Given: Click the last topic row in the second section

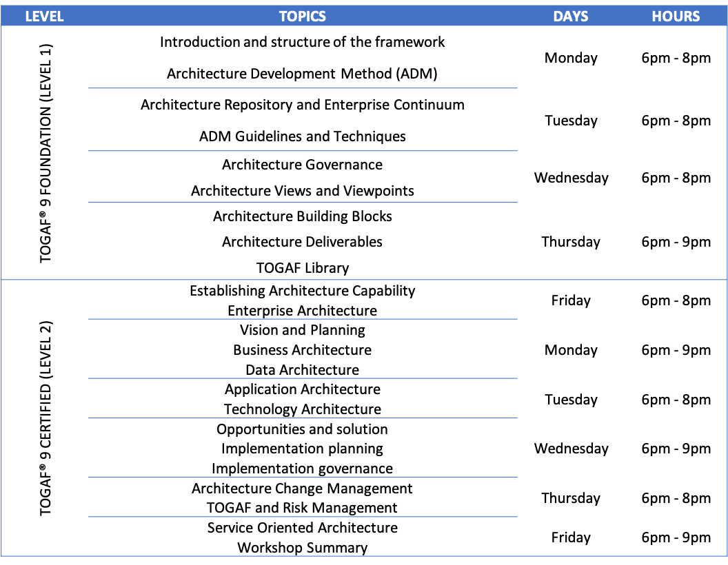Looking at the screenshot, I should coord(303,536).
